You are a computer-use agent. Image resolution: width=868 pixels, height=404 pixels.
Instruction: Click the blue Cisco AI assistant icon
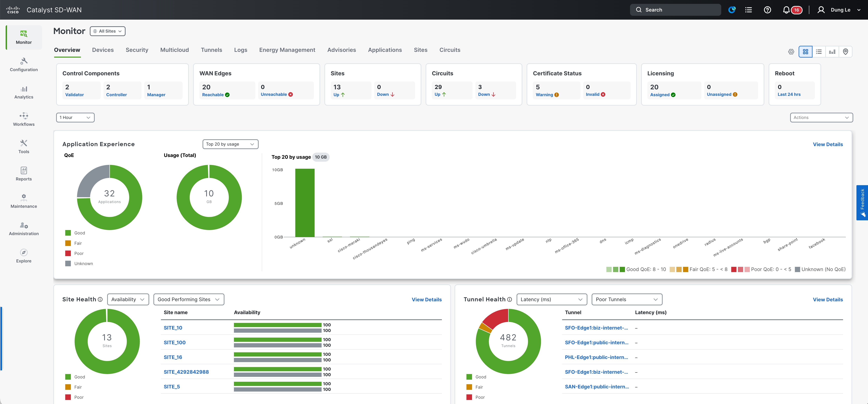732,10
